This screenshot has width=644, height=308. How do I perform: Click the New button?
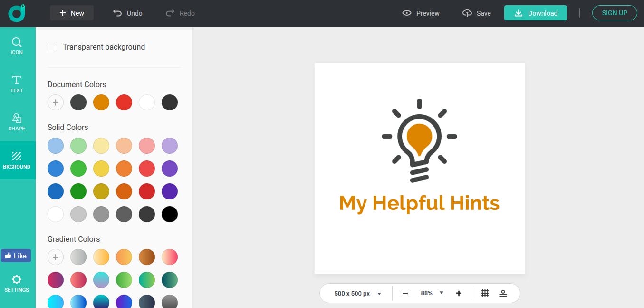pyautogui.click(x=72, y=13)
